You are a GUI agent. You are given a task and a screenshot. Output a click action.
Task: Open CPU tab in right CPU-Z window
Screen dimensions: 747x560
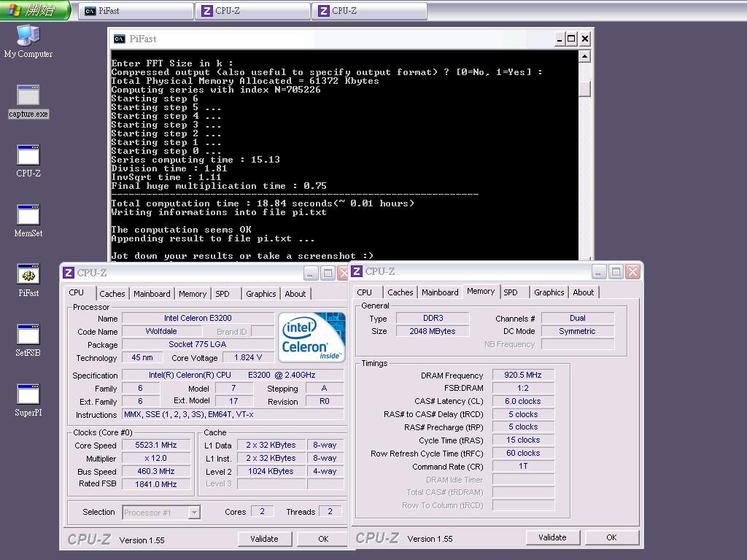365,292
